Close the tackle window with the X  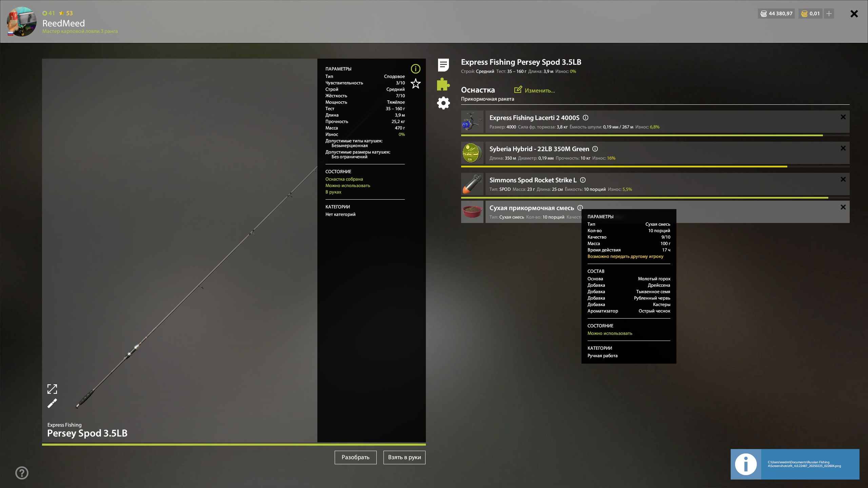tap(854, 14)
